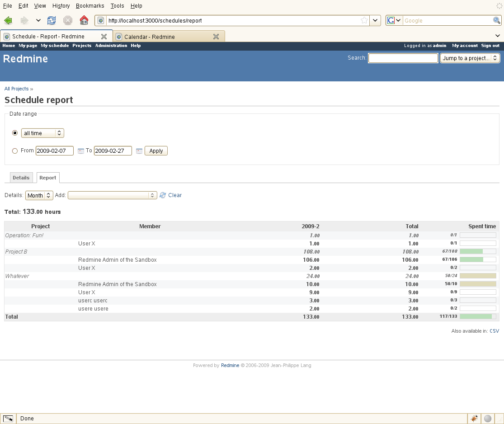Open the back/forward history dropdown arrow
504x424 pixels.
tap(38, 21)
